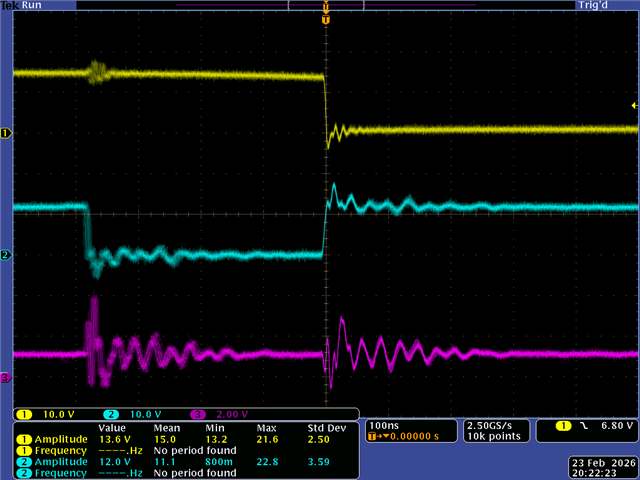Click the Min value 800m

click(x=219, y=462)
